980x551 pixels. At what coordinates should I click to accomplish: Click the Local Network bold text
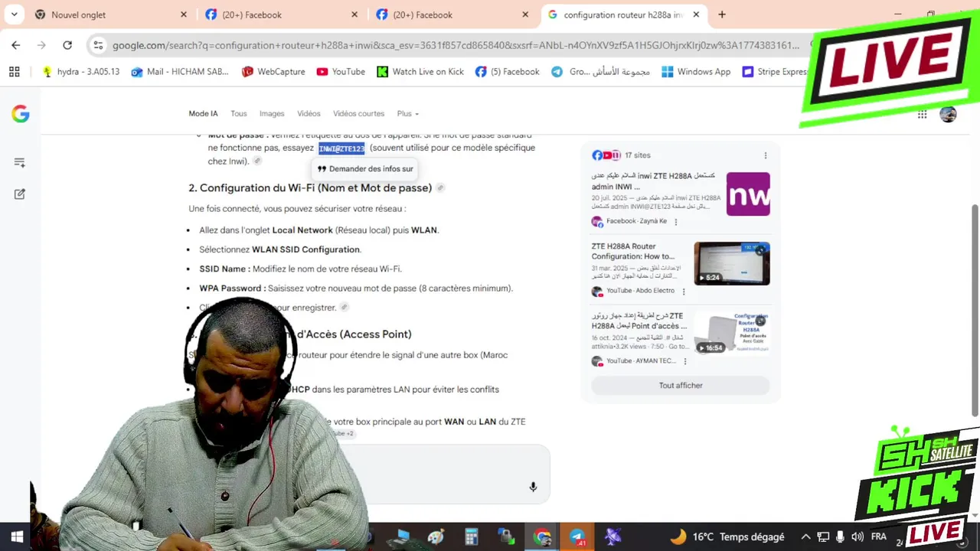[x=302, y=230]
